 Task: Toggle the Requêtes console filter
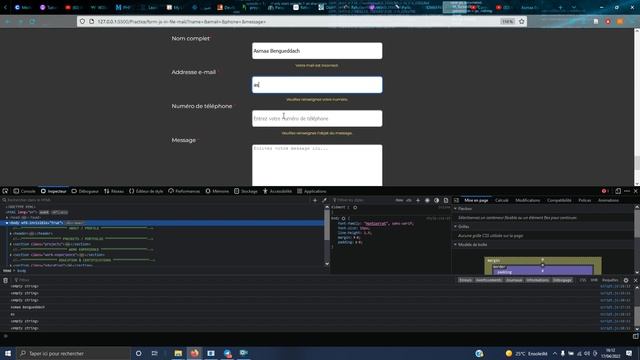(610, 280)
